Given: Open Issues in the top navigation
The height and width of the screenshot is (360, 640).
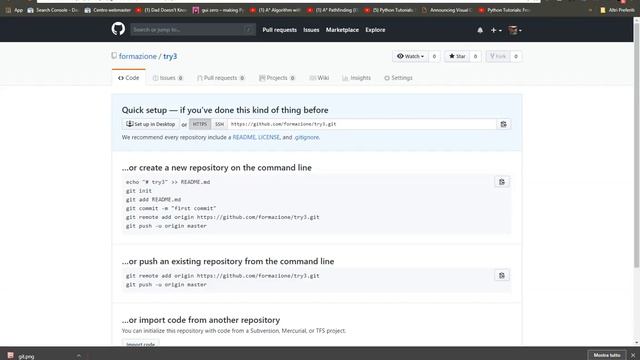Looking at the screenshot, I should point(311,30).
